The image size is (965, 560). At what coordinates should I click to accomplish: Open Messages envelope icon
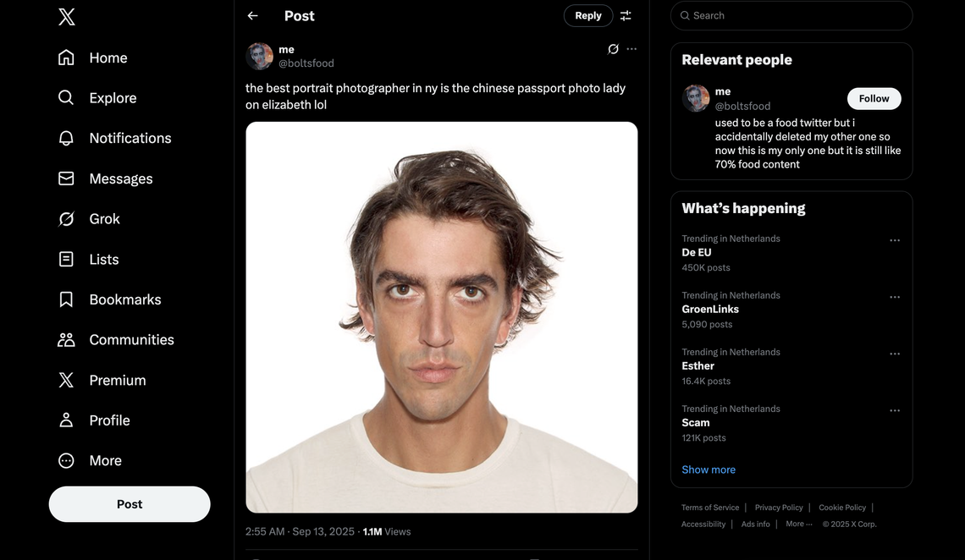tap(66, 178)
